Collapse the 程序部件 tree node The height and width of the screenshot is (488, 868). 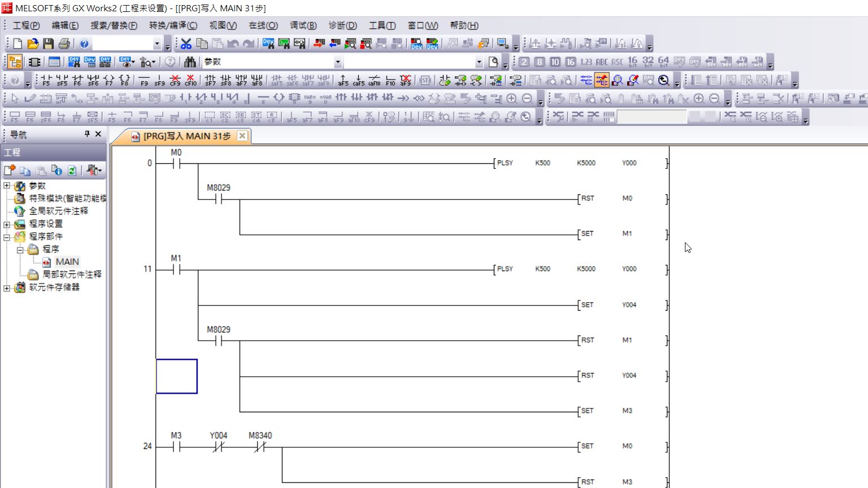click(x=7, y=237)
